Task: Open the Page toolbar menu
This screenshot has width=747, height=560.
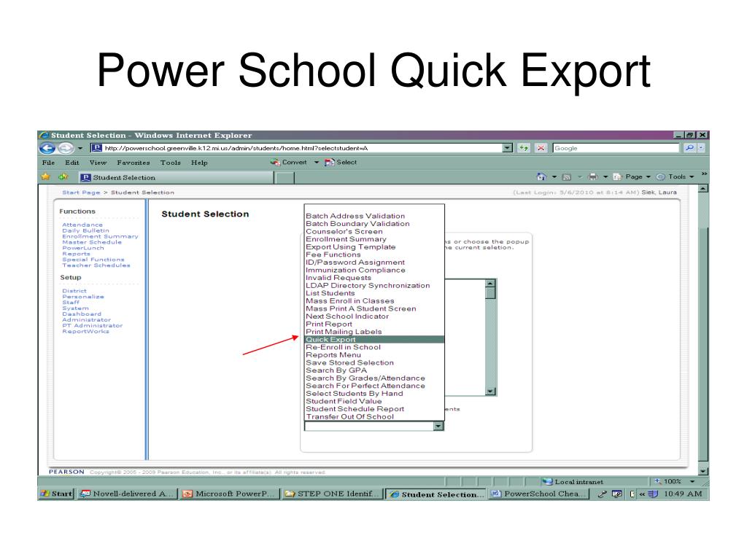Action: 631,176
